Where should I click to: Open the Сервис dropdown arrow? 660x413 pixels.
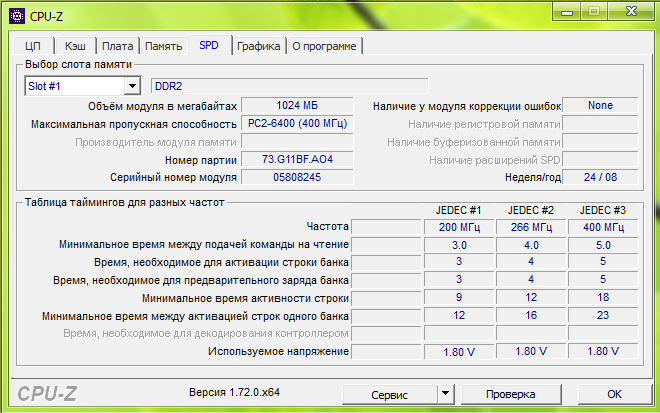tap(445, 394)
